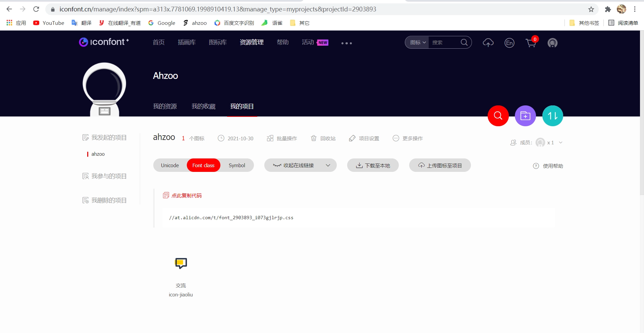Open the shopping cart icon
644x333 pixels.
coord(531,43)
